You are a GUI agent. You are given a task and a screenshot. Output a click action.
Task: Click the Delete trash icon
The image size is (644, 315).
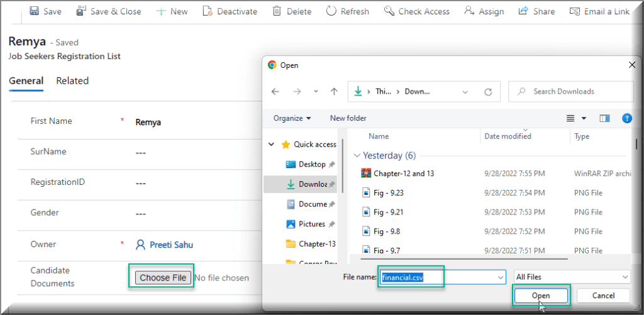click(277, 11)
